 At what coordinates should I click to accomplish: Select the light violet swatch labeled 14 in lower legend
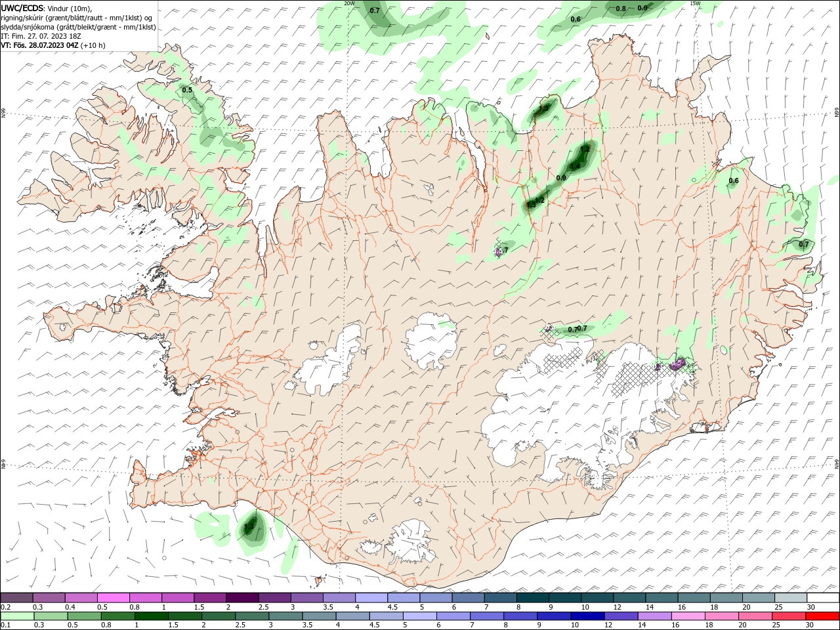coord(654,616)
